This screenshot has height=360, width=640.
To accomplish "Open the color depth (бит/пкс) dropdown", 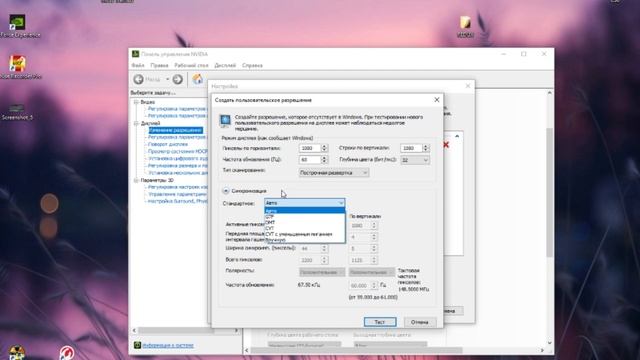I will pos(415,160).
